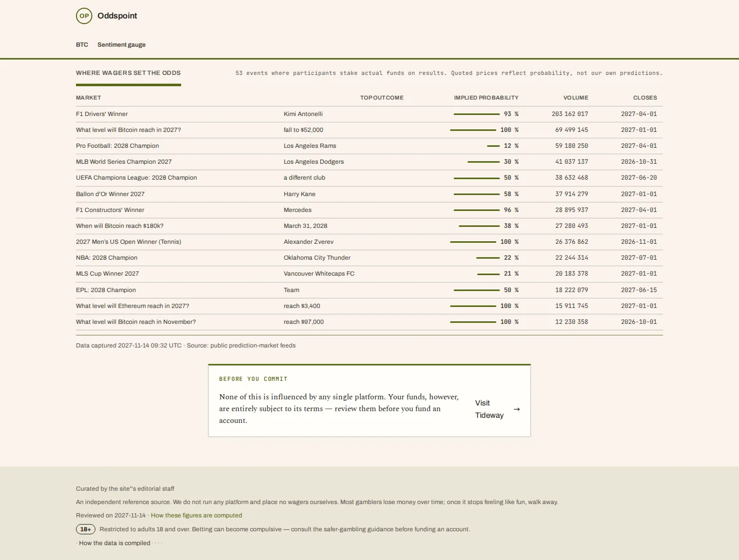Click the 58 % probability value
The image size is (739, 560).
[511, 194]
